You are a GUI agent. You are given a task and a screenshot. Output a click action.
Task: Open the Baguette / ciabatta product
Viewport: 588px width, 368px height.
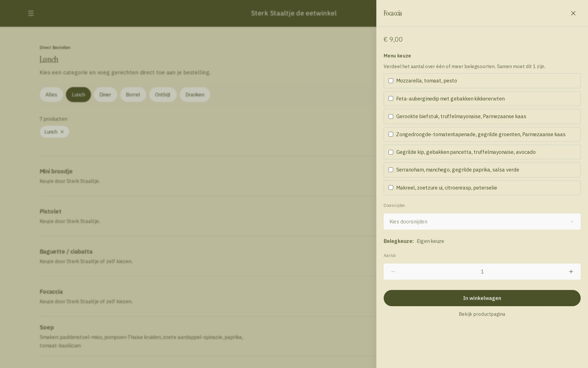[x=66, y=251]
